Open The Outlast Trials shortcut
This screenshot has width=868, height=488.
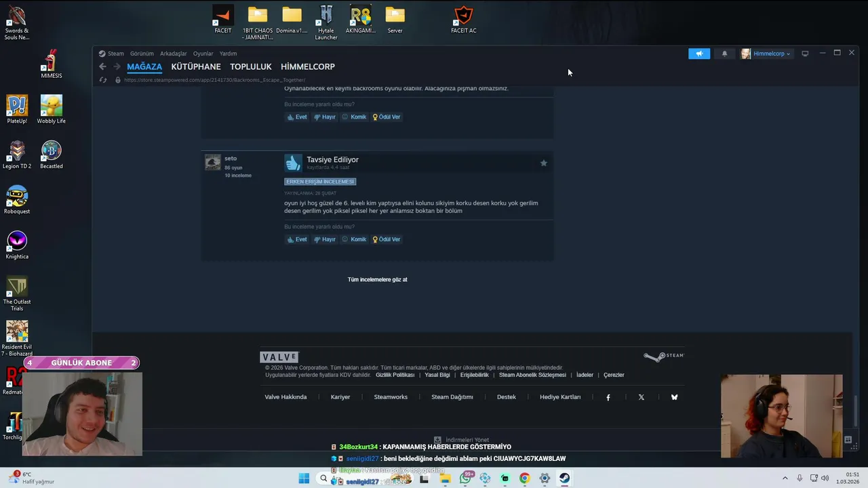point(17,293)
